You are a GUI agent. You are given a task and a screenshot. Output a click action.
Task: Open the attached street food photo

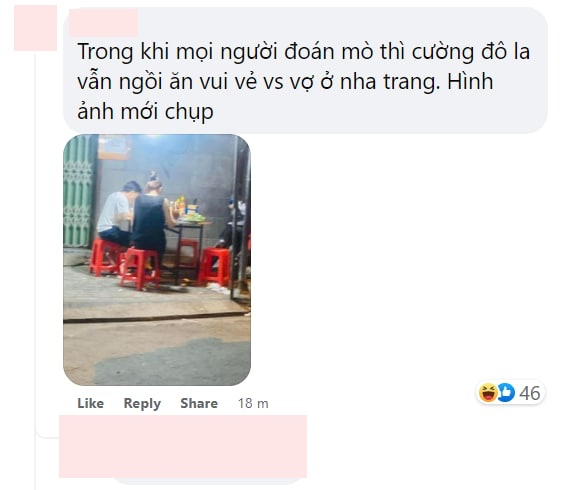pos(157,260)
